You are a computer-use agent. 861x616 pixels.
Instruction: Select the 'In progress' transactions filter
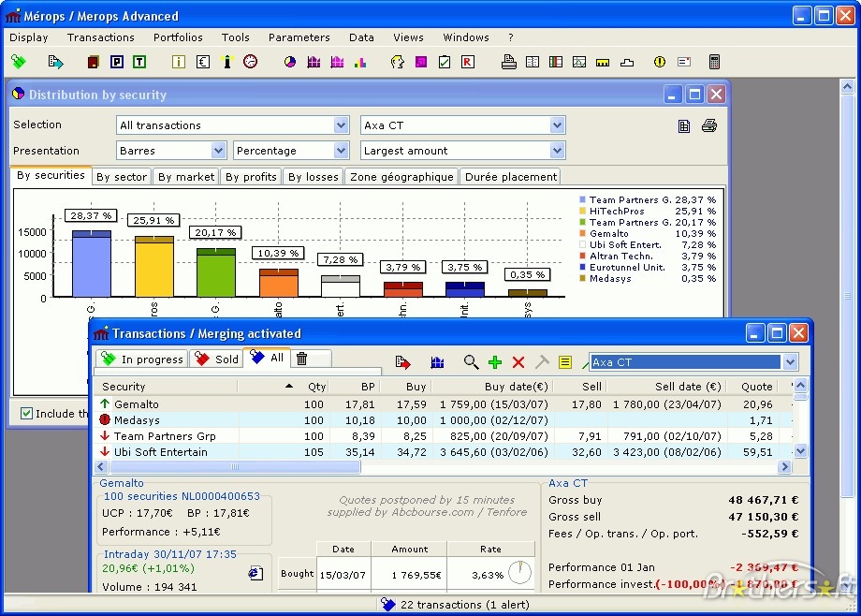140,359
